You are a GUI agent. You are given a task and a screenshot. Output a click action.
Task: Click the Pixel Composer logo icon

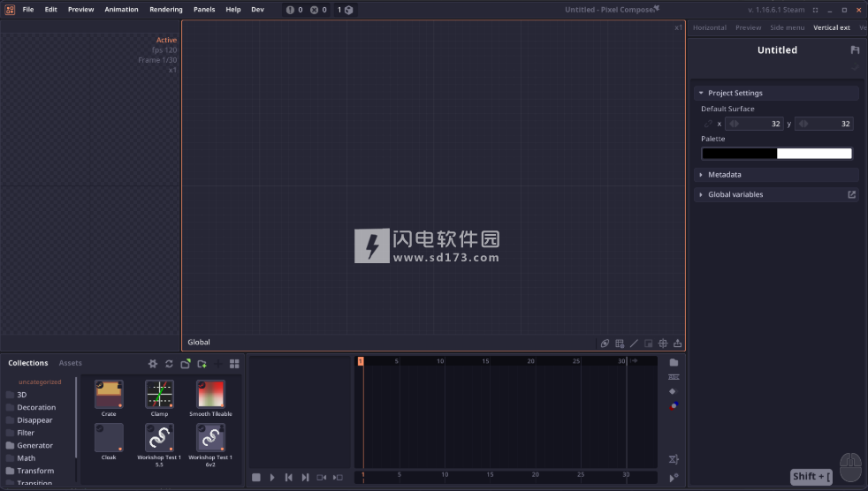(10, 10)
